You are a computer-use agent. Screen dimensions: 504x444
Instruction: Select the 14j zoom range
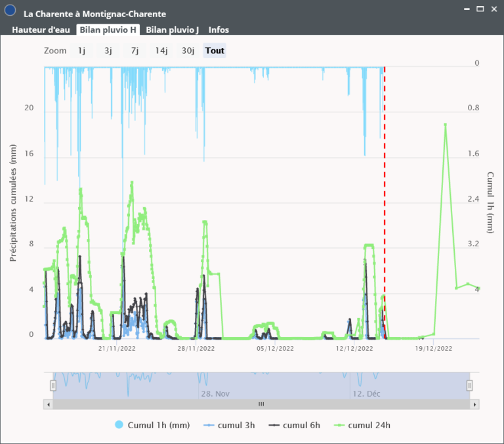161,51
